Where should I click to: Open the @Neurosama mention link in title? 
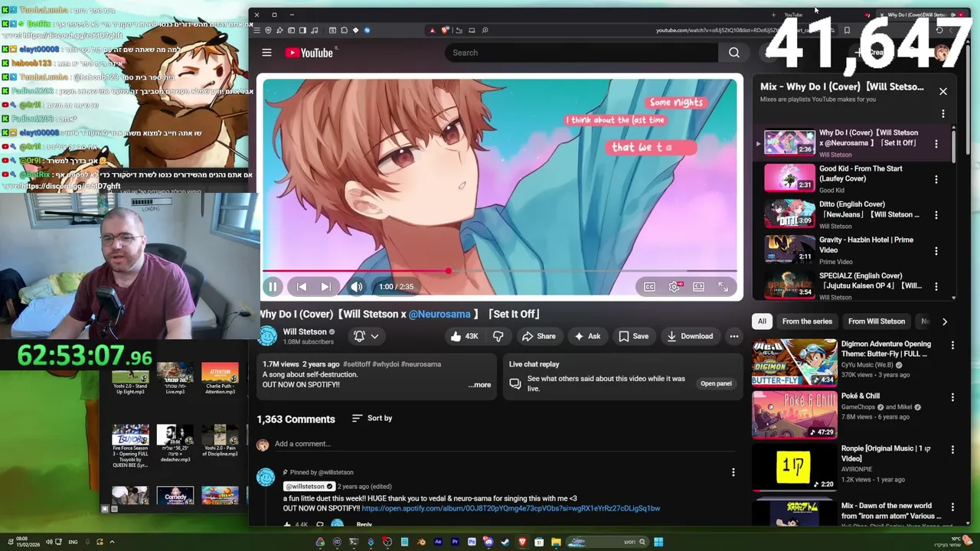(439, 314)
